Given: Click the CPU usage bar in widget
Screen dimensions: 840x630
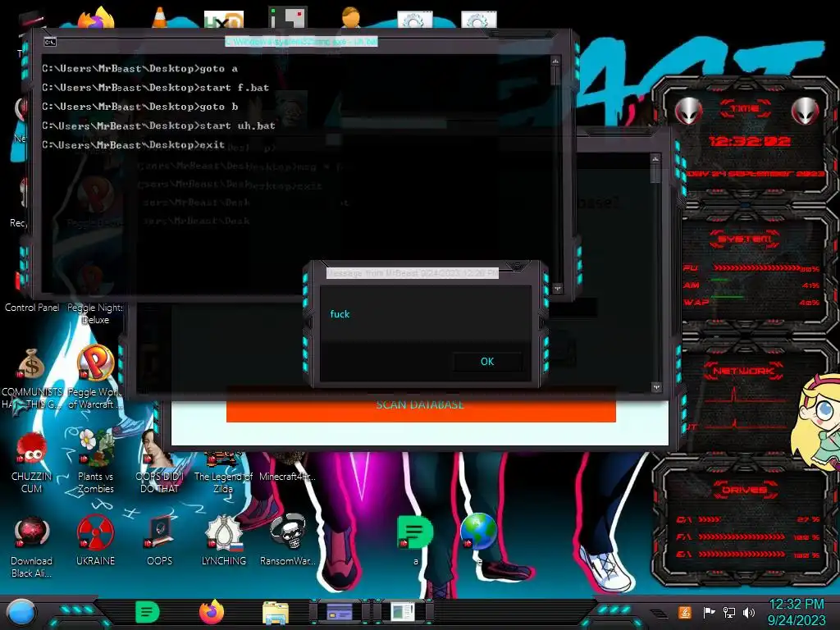Looking at the screenshot, I should [756, 268].
